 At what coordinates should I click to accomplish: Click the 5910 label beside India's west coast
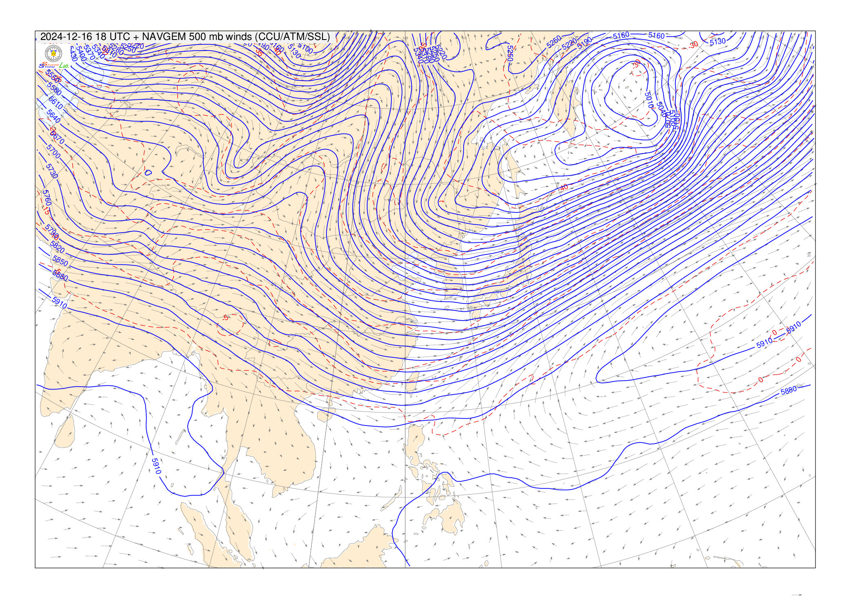60,303
